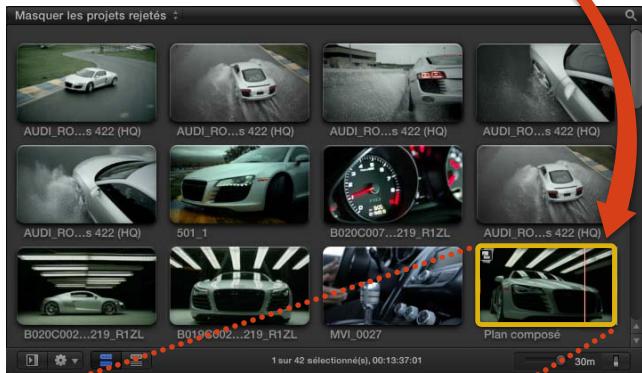Select the MVI_0027 gear shift clip
Viewport: 642px width, 373px height.
393,286
